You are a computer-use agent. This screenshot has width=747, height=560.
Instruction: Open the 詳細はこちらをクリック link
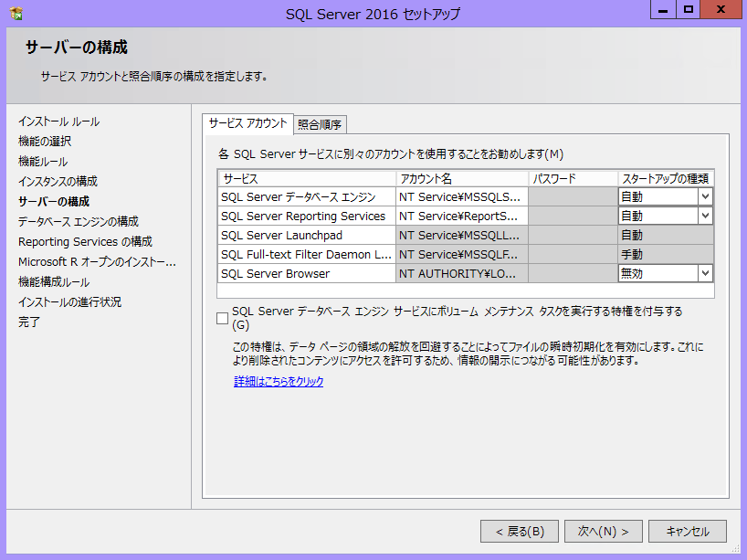(279, 382)
